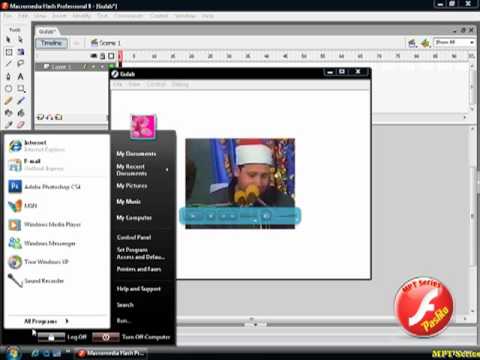Select the Oval tool

[9, 89]
